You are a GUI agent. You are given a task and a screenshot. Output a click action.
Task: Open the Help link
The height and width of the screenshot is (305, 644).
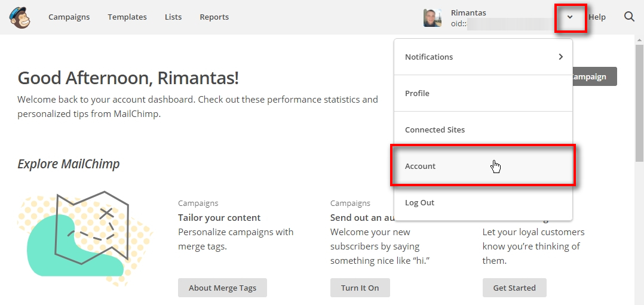coord(597,17)
